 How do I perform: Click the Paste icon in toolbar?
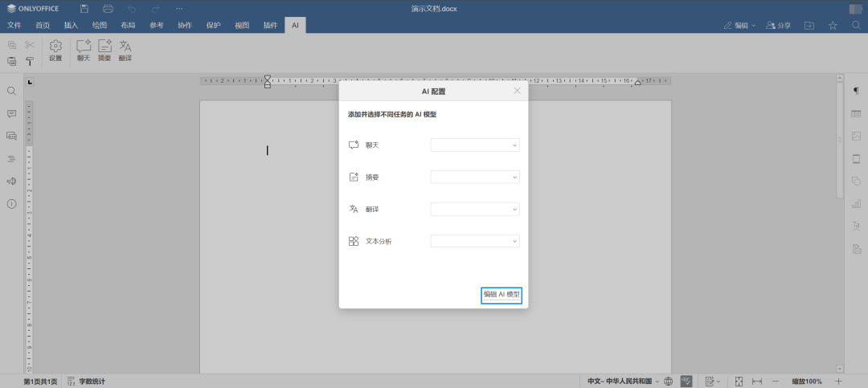tap(11, 61)
